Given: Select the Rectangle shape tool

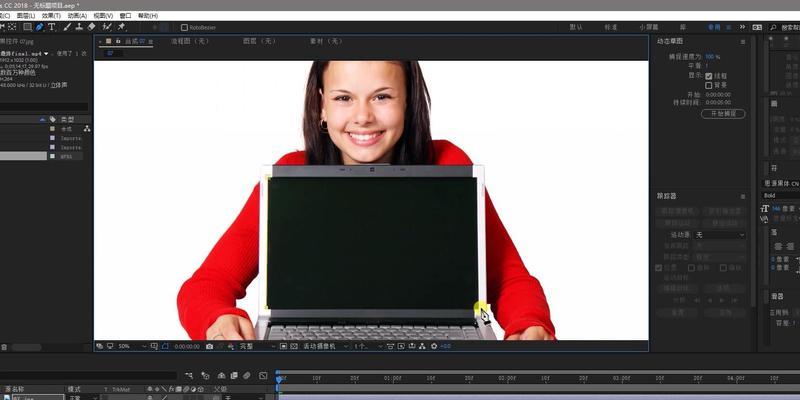Looking at the screenshot, I should [28, 27].
